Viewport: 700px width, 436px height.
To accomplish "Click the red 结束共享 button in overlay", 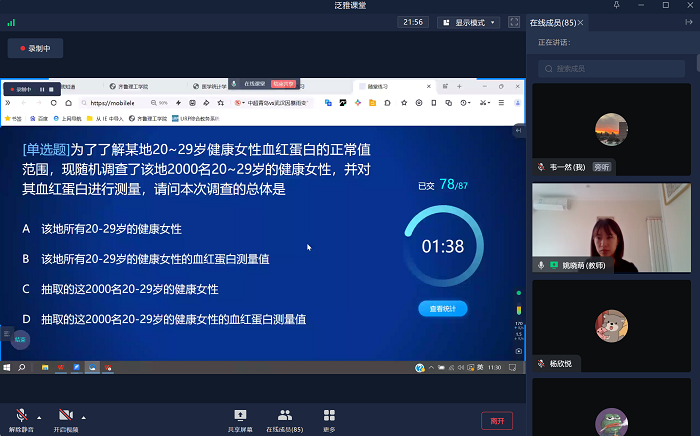I will click(283, 84).
